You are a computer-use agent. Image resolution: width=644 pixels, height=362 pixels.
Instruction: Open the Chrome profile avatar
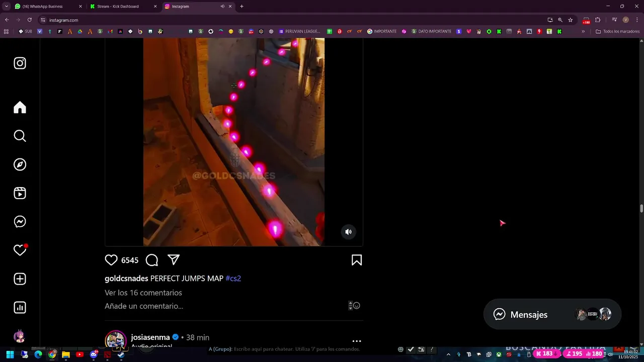click(625, 20)
